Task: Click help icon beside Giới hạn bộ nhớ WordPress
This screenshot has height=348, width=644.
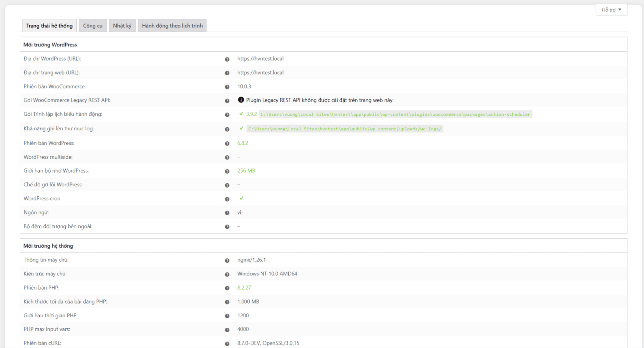Action: pyautogui.click(x=227, y=171)
